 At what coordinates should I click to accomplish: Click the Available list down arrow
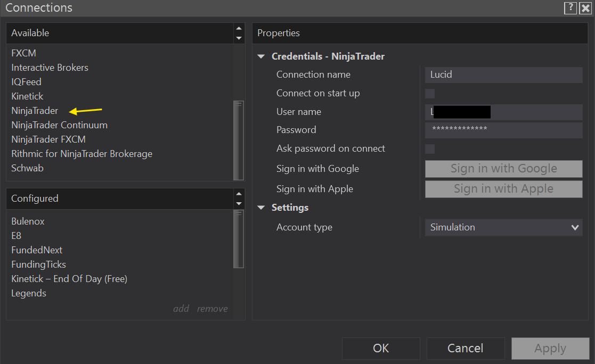click(239, 38)
